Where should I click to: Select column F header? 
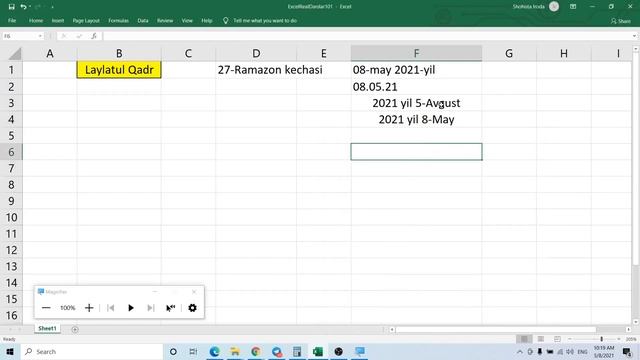416,53
